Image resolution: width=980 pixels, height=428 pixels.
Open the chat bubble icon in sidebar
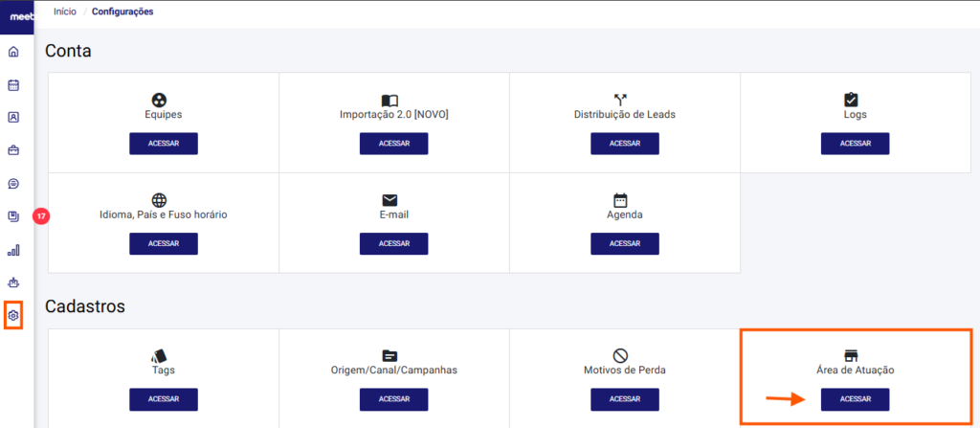[x=13, y=184]
